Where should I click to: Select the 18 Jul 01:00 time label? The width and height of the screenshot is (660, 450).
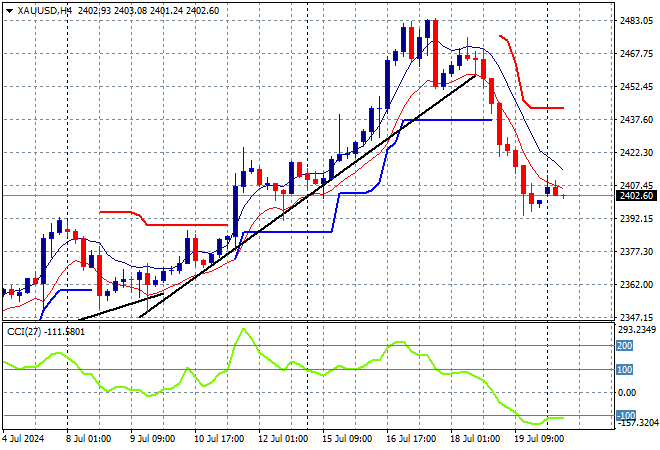coord(475,439)
